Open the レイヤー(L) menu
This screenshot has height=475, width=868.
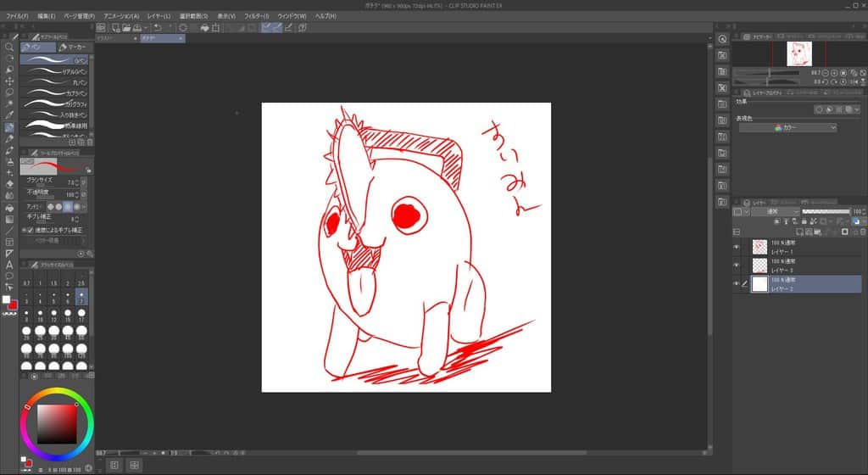click(159, 16)
